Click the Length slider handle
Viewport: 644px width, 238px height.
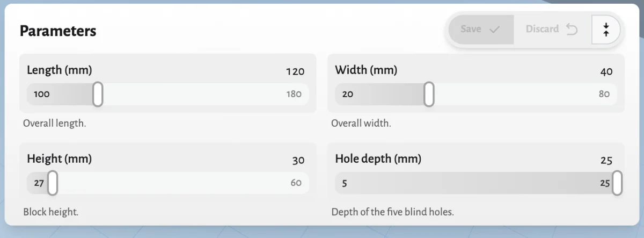[98, 95]
